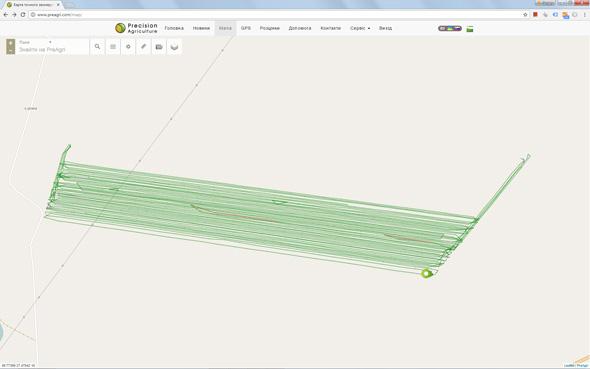This screenshot has height=369, width=590.
Task: Expand the Сервіс dropdown menu
Action: coord(360,28)
